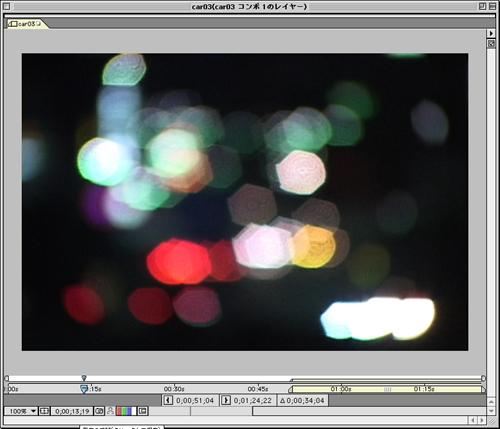Image resolution: width=500 pixels, height=429 pixels.
Task: Click the 00:30s mark on the time ruler
Action: (174, 389)
